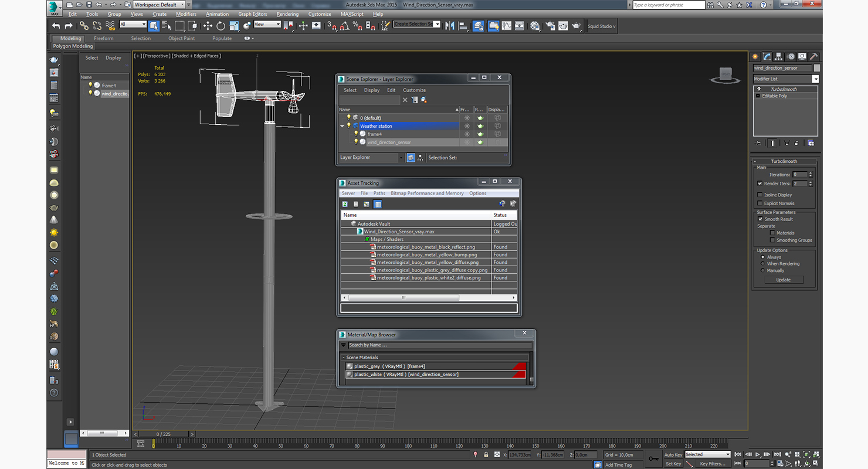Toggle Isoline Display checkbox
868x469 pixels.
coord(760,195)
